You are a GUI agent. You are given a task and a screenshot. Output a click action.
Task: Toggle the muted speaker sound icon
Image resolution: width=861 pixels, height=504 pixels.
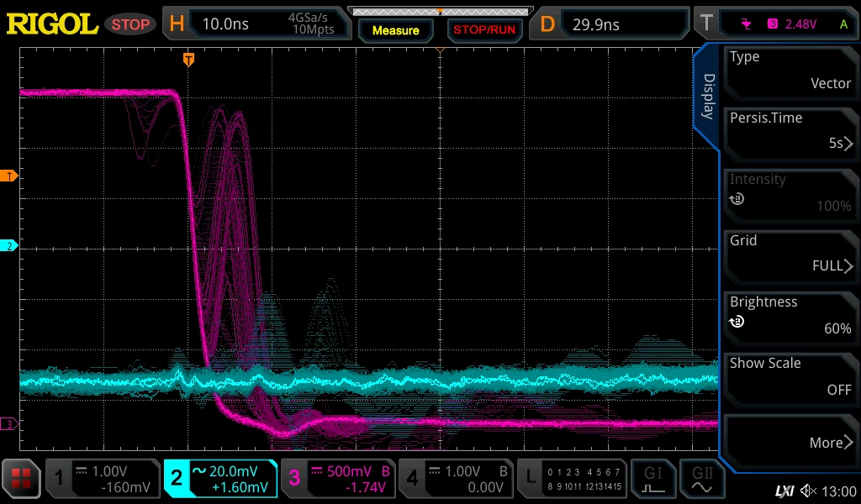(808, 491)
